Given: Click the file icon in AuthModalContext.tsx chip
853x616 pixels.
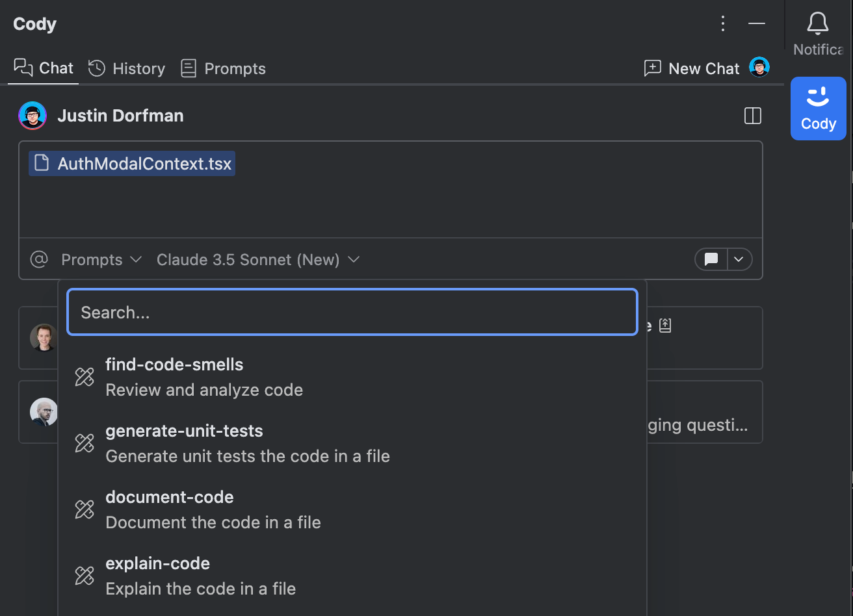Looking at the screenshot, I should tap(42, 162).
